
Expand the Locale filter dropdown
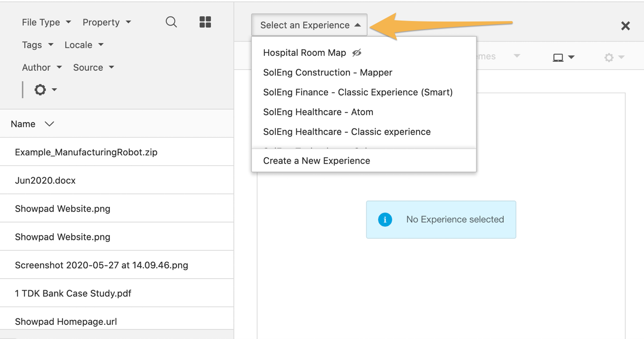[x=84, y=45]
